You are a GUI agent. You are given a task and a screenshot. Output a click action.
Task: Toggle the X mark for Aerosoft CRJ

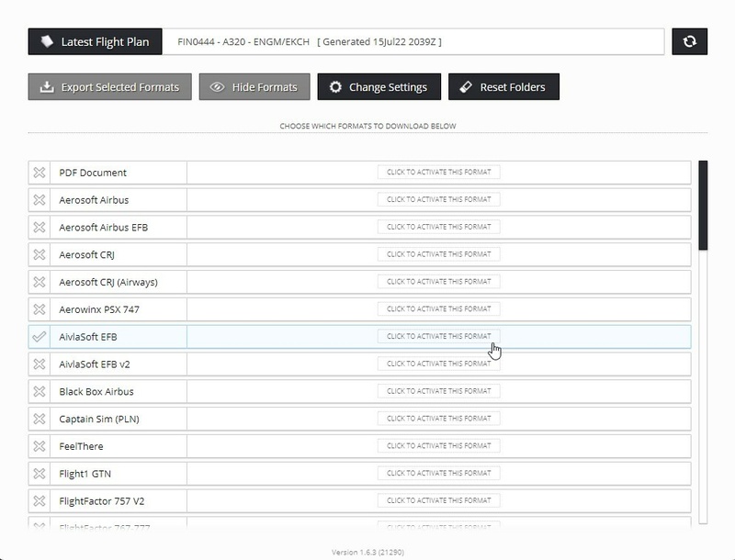pyautogui.click(x=40, y=254)
